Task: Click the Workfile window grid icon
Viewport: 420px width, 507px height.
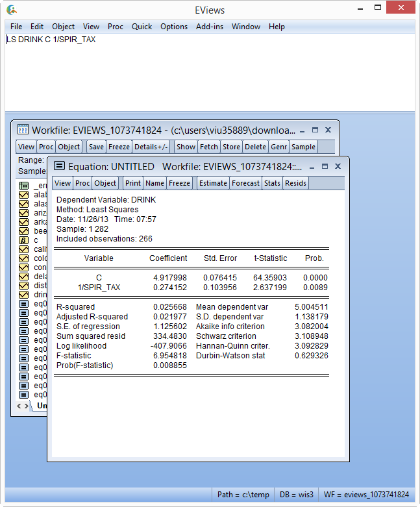Action: (x=23, y=130)
